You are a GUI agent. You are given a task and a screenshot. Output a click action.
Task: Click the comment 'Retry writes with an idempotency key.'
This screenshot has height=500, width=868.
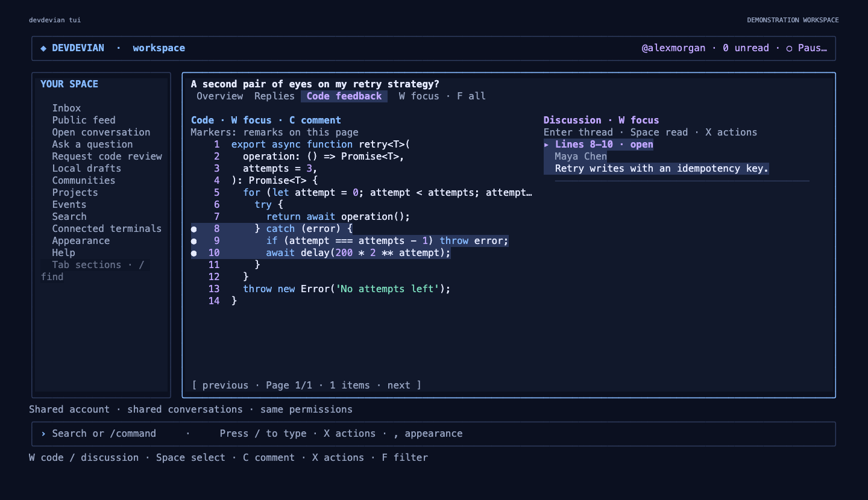point(662,169)
